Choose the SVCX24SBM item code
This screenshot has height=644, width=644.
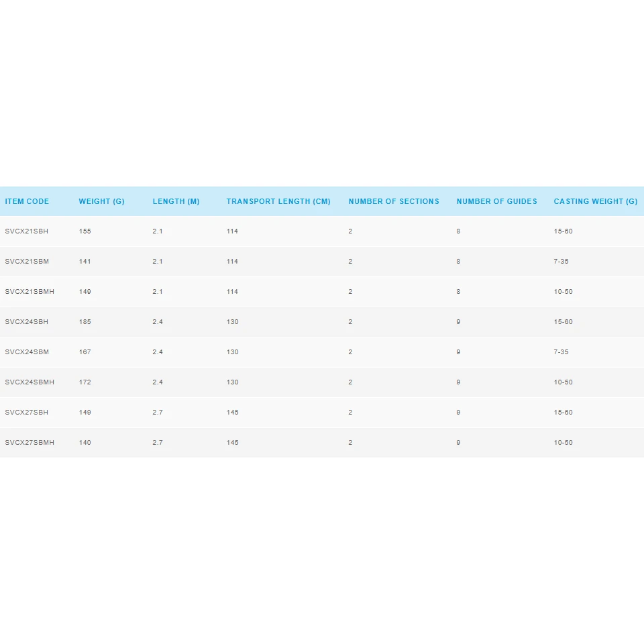(27, 352)
